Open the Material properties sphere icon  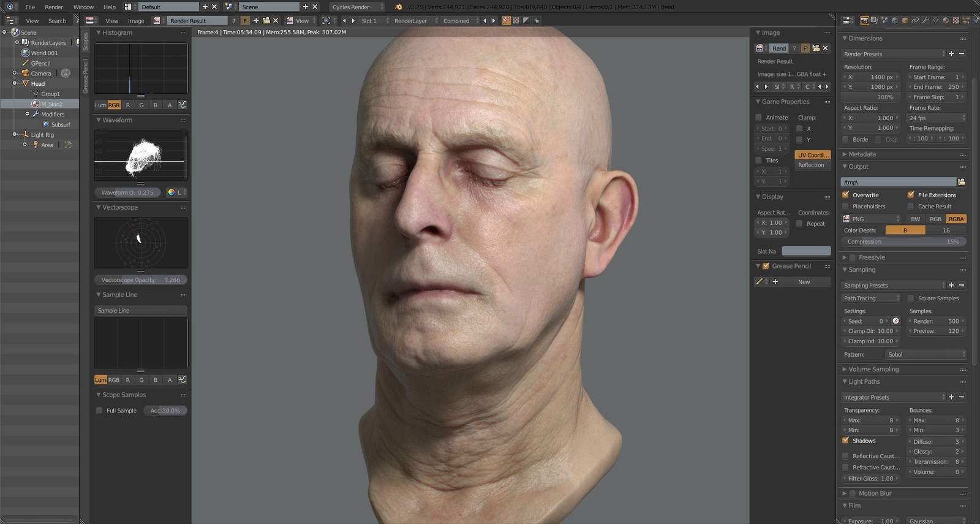(946, 20)
